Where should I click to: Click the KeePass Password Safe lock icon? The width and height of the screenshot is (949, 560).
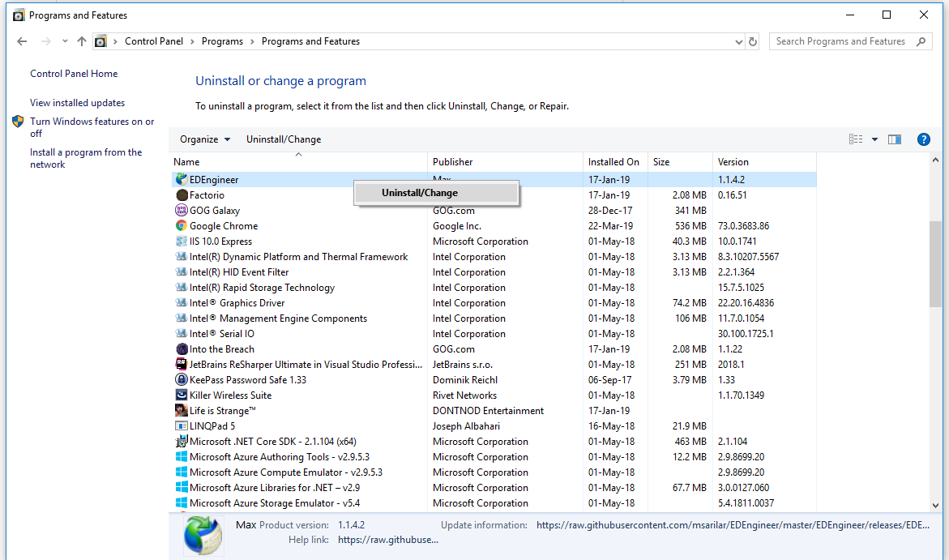pyautogui.click(x=181, y=379)
